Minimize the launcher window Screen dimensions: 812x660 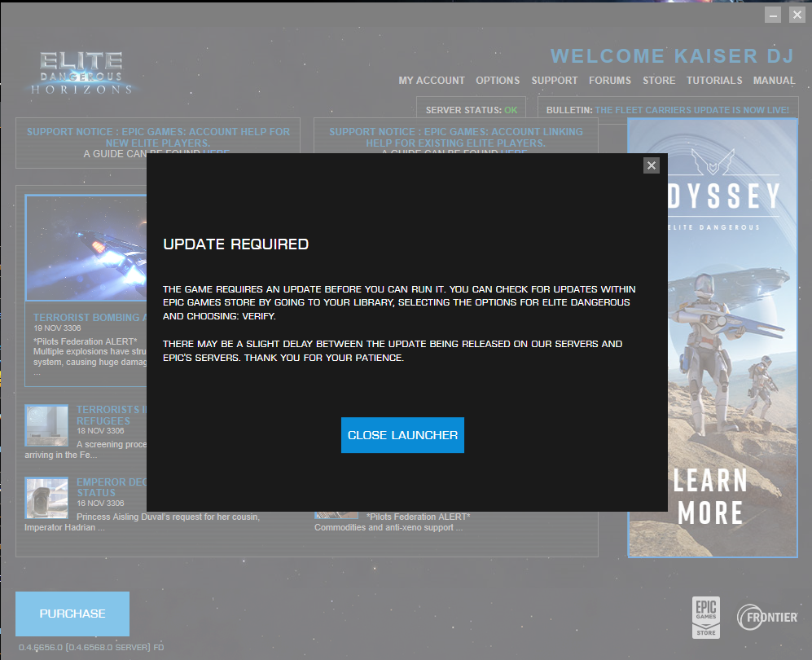(x=773, y=15)
